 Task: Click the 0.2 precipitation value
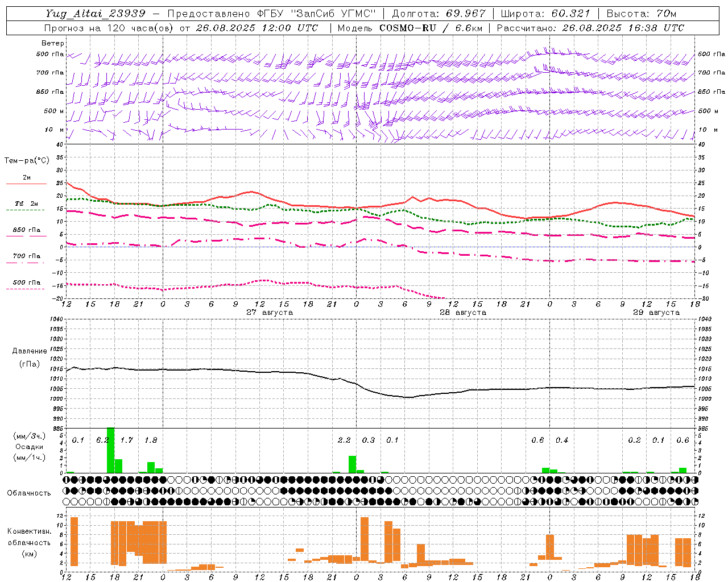click(x=634, y=440)
